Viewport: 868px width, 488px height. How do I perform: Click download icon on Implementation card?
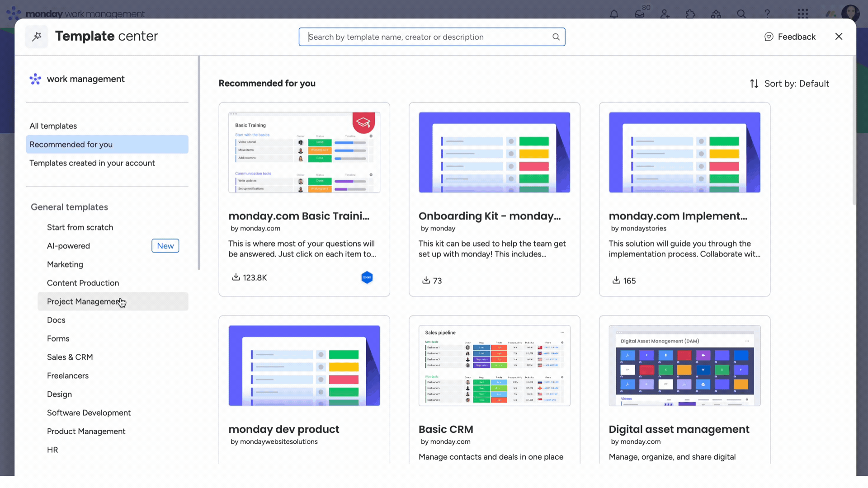(616, 280)
